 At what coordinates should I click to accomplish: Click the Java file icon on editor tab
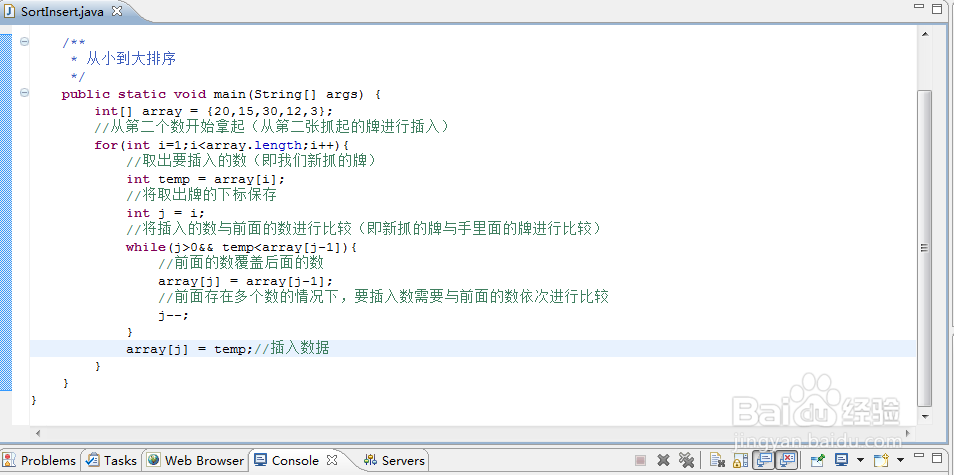(10, 12)
